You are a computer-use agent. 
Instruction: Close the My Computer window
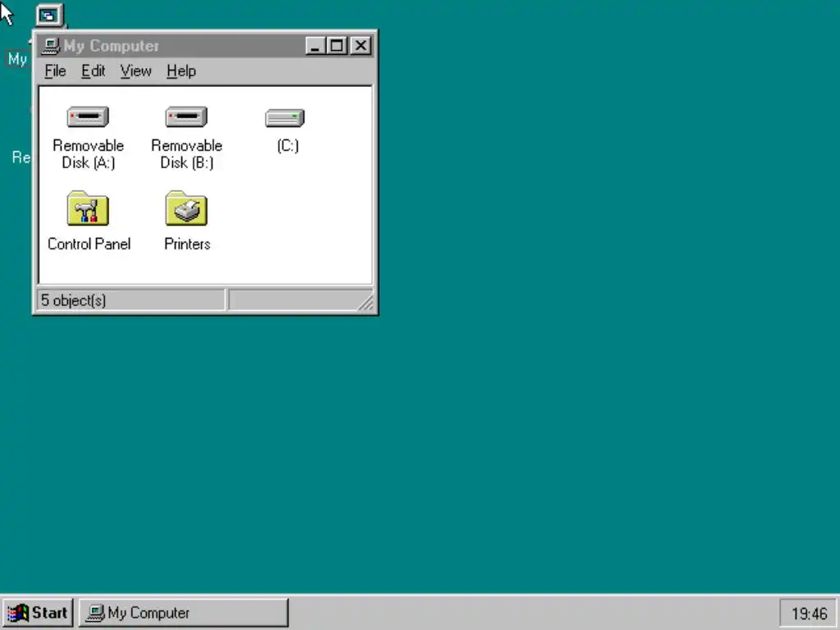pos(362,46)
